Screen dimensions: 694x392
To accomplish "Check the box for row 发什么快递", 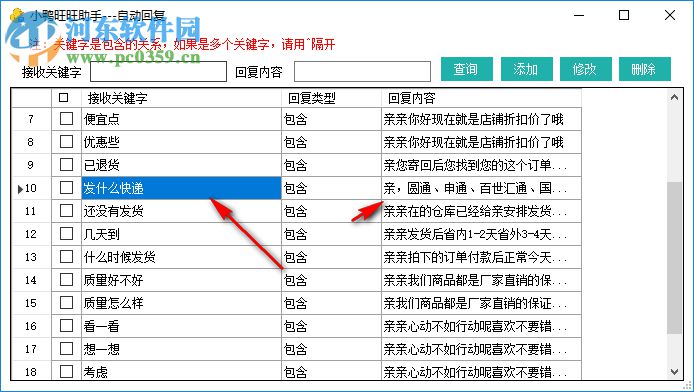I will (x=66, y=188).
